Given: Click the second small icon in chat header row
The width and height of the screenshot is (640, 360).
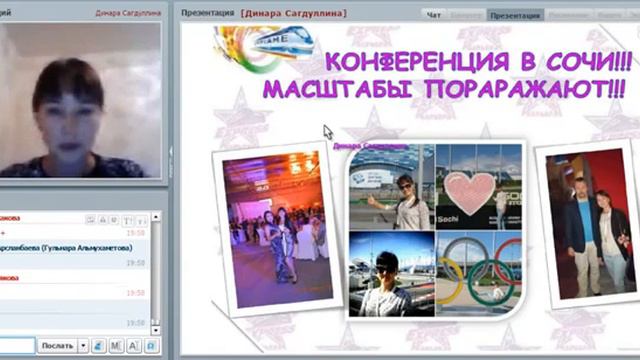Looking at the screenshot, I should click(103, 220).
